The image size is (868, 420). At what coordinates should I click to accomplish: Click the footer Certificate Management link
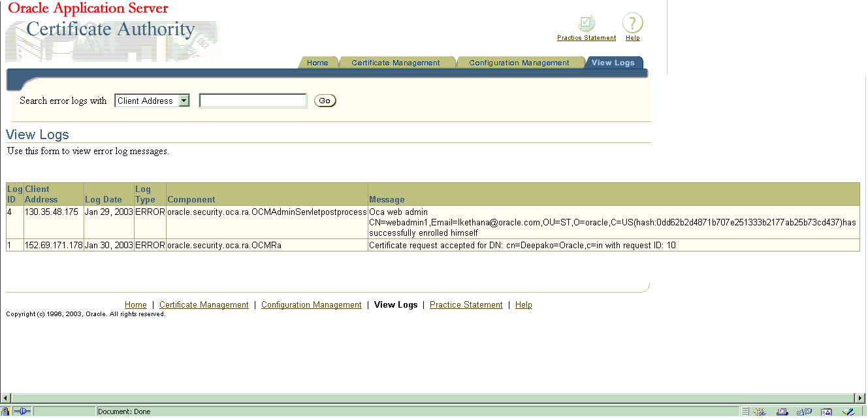tap(204, 305)
